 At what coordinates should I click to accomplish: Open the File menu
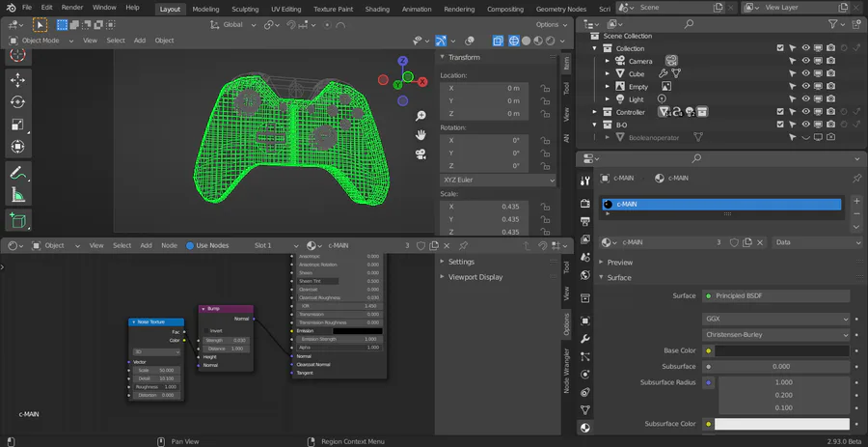pyautogui.click(x=27, y=8)
